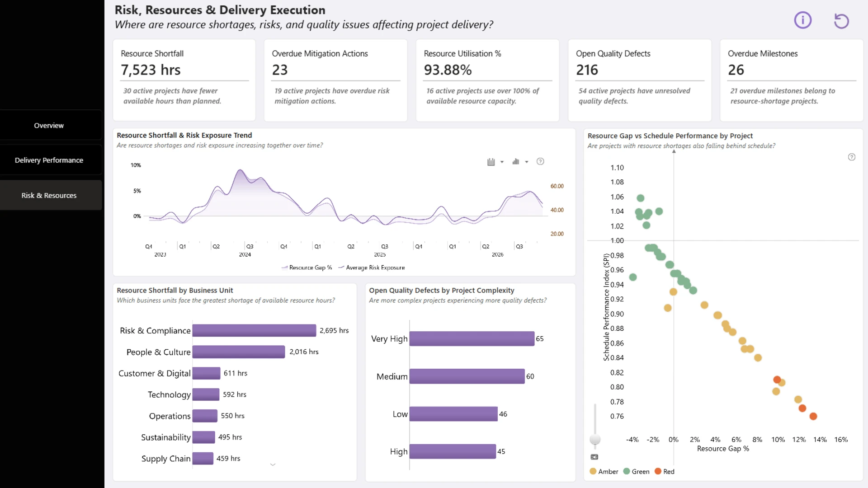Viewport: 868px width, 488px height.
Task: Click the Technology shortfall bar
Action: (206, 394)
